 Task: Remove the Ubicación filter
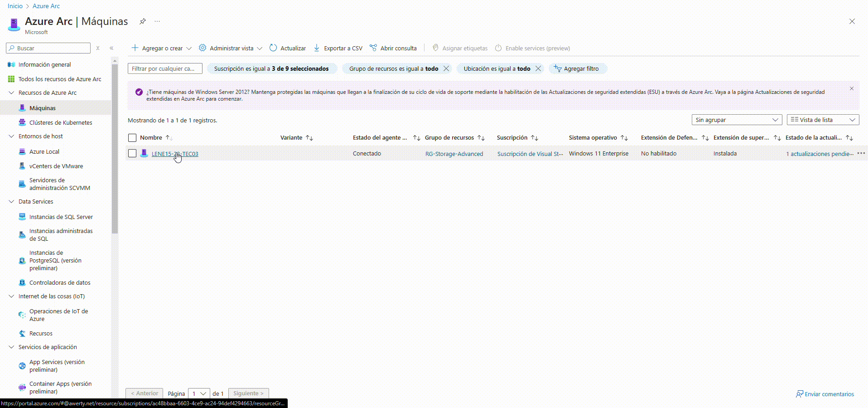point(538,68)
